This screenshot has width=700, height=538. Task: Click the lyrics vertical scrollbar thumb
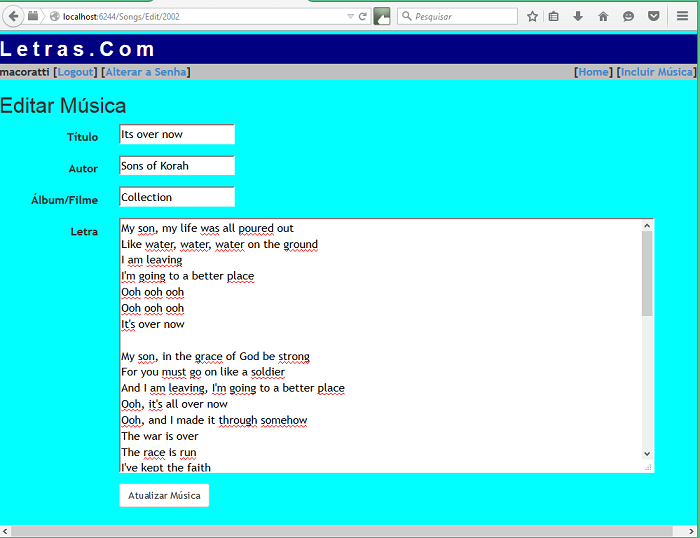tap(647, 274)
